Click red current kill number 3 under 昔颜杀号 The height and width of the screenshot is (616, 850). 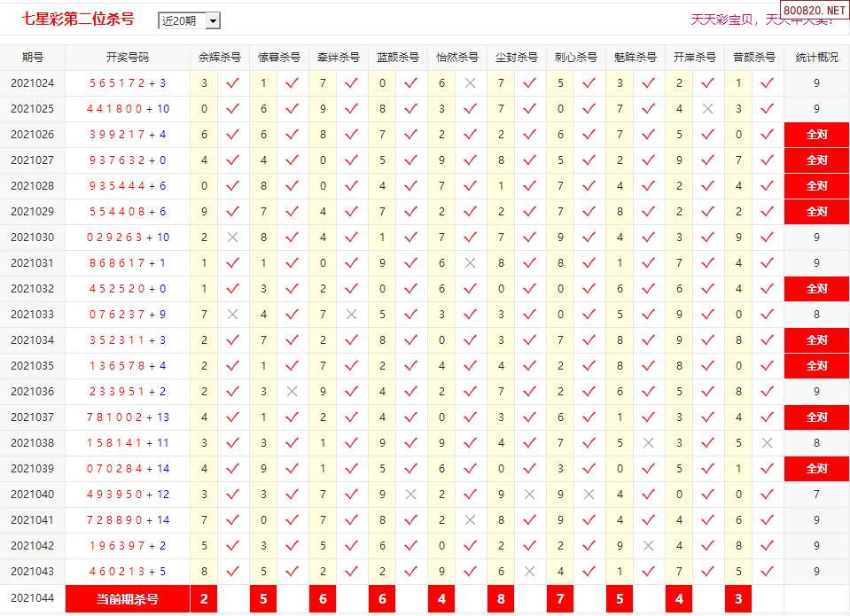[x=738, y=599]
